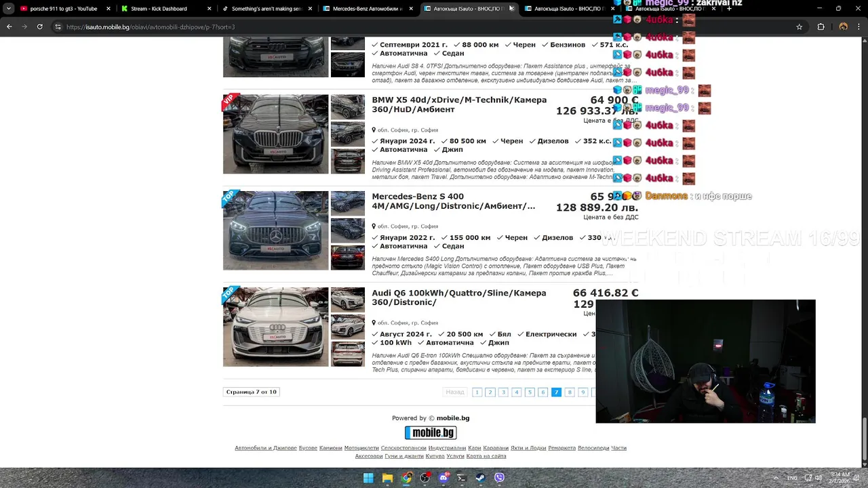Go to page 8 of results

570,392
